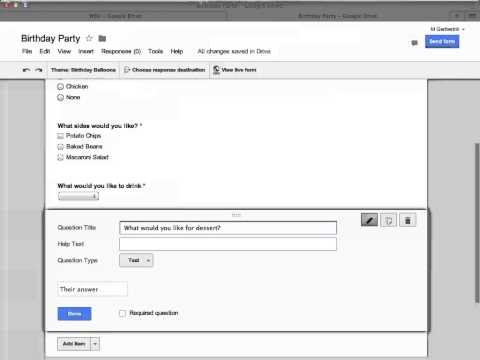This screenshot has width=480, height=360.
Task: Open the comments icon near Send form
Action: [x=414, y=43]
